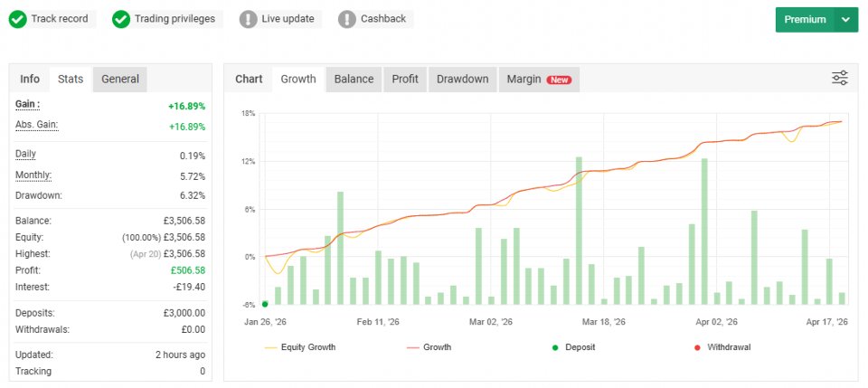
Task: Click the Premium button
Action: coord(805,20)
